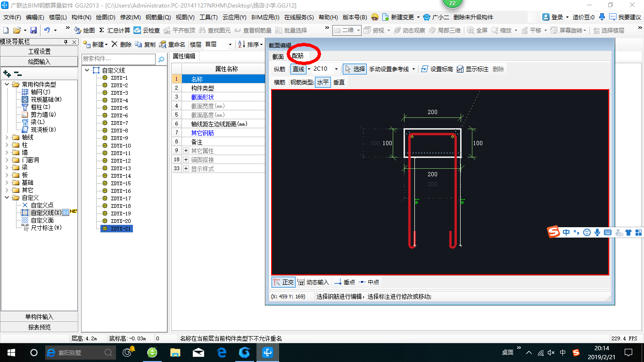The image size is (644, 362).
Task: Switch to the 截面 tab
Action: (x=278, y=56)
